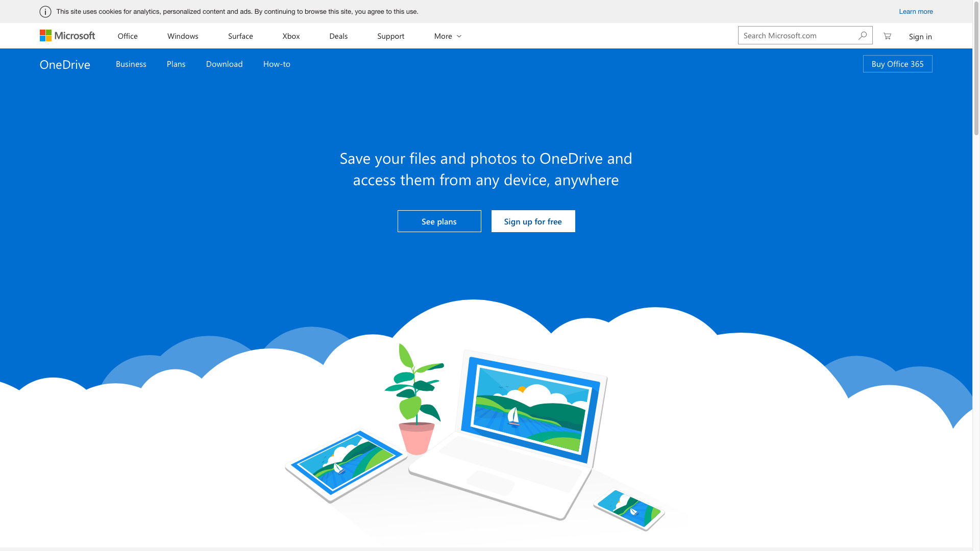This screenshot has width=980, height=551.
Task: Expand the More navigation dropdown
Action: [x=446, y=36]
